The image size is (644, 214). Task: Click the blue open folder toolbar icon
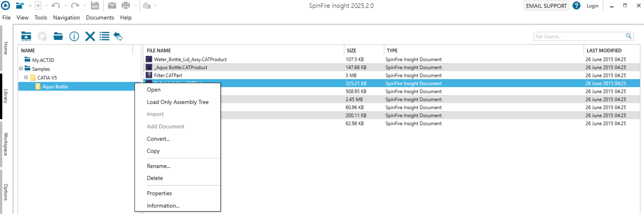tap(58, 36)
